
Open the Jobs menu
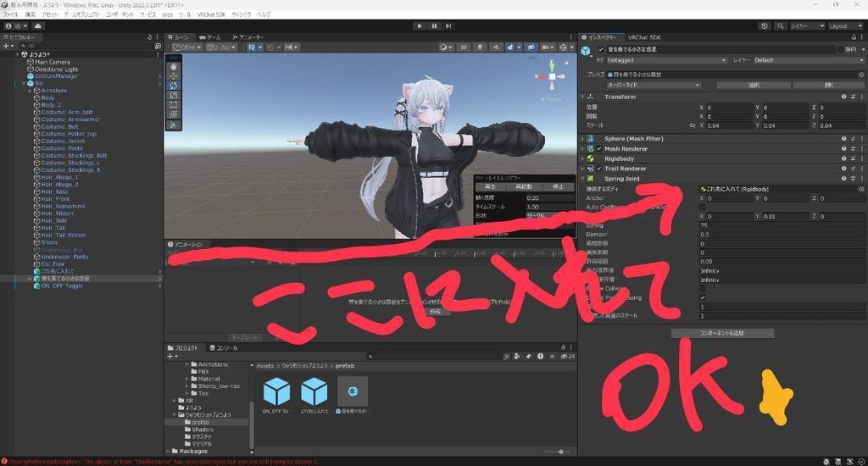point(167,14)
